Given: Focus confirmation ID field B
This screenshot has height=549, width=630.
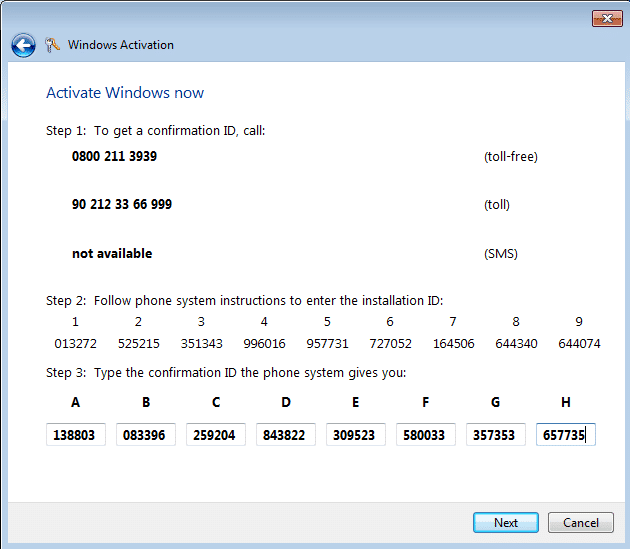Looking at the screenshot, I should click(146, 434).
